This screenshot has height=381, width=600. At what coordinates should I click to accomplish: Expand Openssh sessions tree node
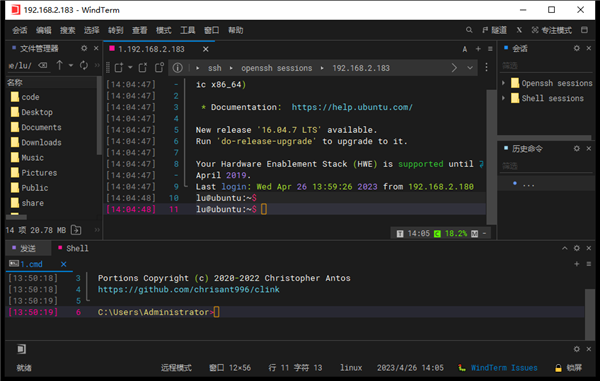click(504, 83)
